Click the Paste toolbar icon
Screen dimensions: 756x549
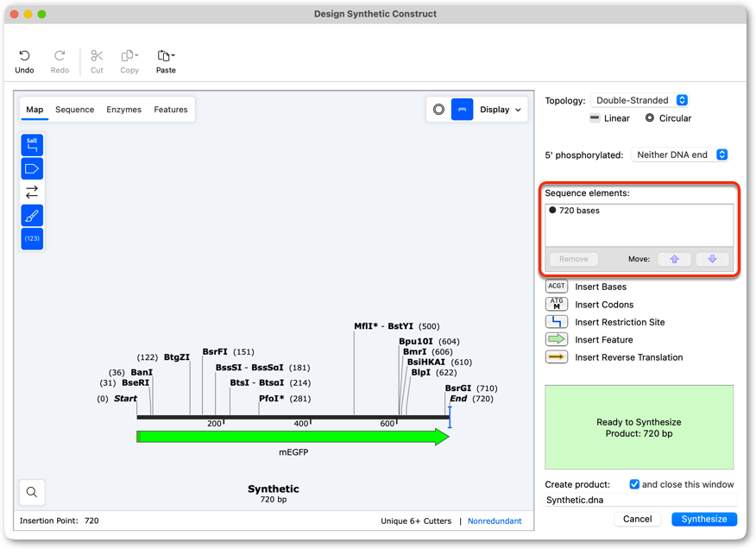tap(163, 56)
